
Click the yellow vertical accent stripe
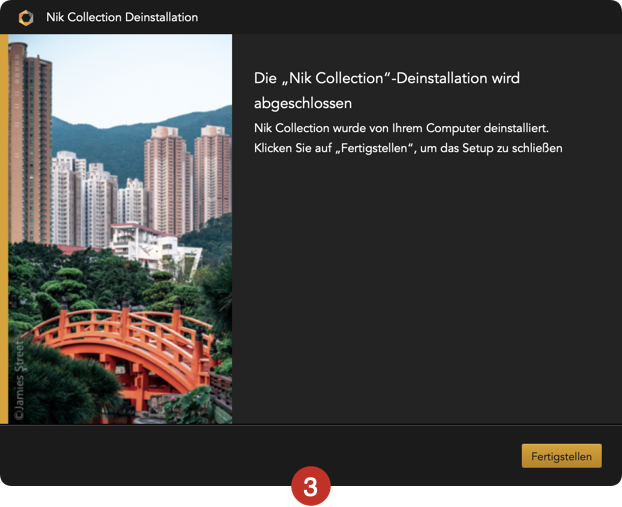4,229
